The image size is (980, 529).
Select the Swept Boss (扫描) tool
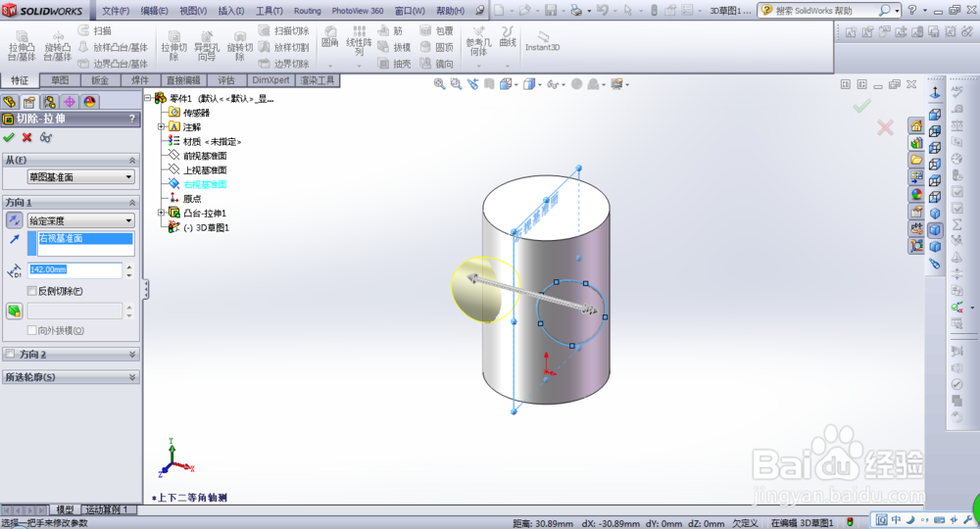tap(95, 30)
